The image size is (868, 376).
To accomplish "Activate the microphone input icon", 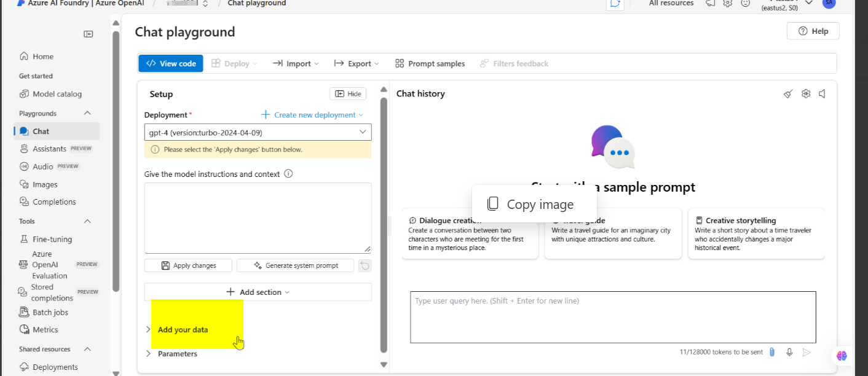I will (x=789, y=352).
